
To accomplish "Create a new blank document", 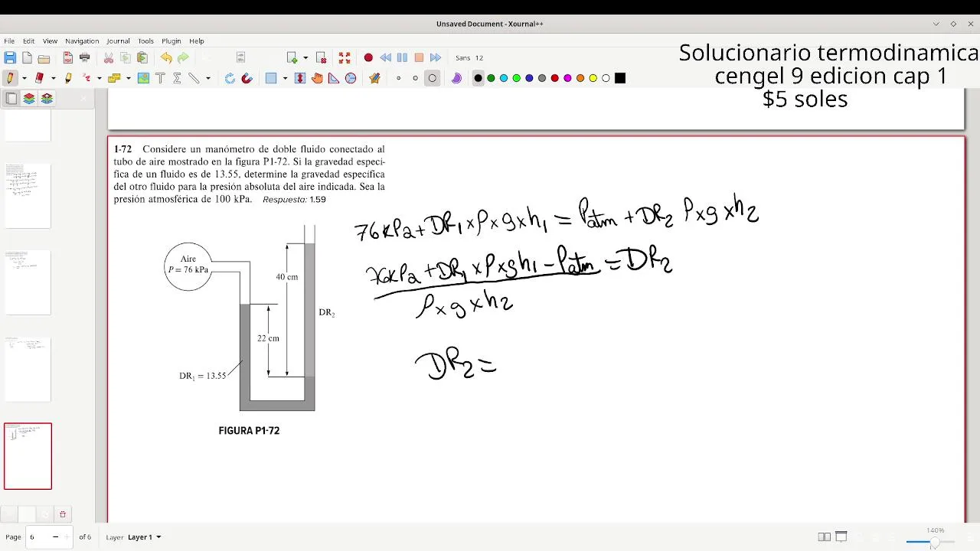I will 27,57.
